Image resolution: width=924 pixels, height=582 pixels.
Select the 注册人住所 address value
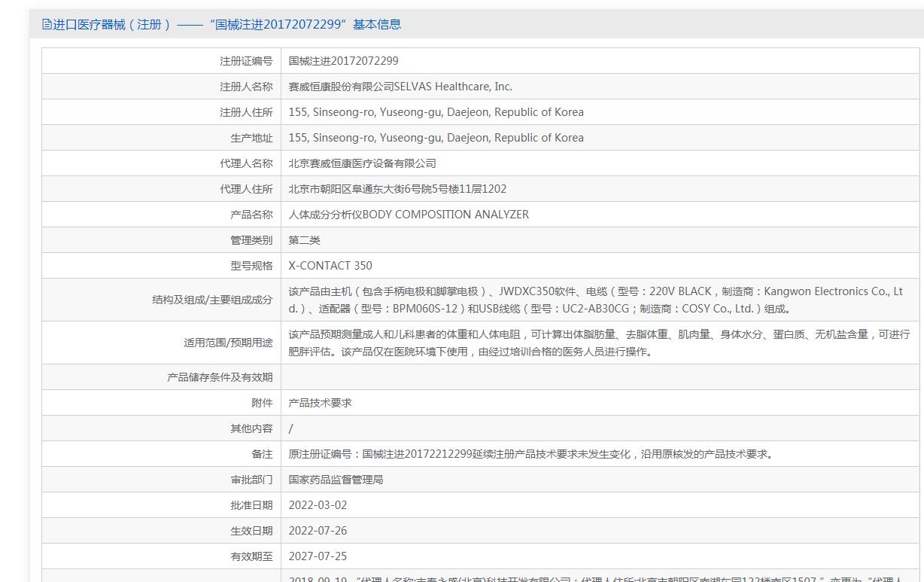coord(436,112)
